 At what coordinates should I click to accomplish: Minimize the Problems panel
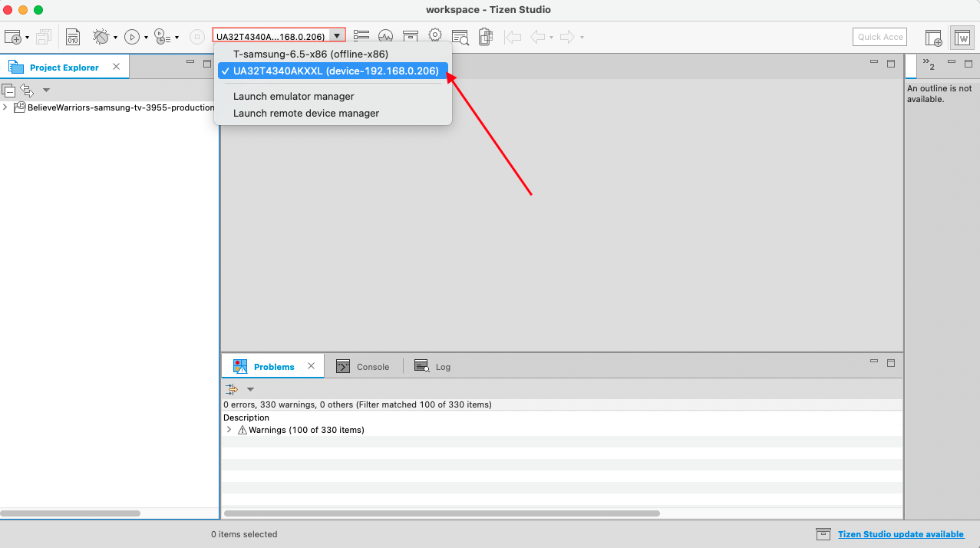pyautogui.click(x=874, y=361)
